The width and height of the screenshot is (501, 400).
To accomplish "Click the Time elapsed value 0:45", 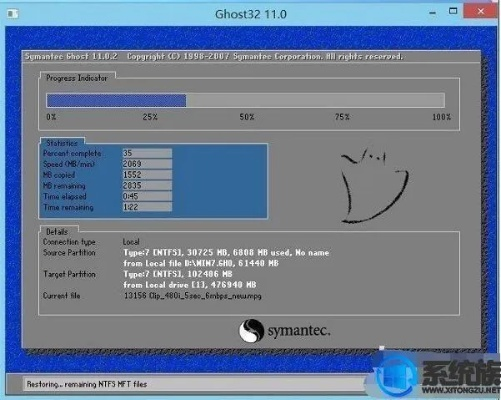I will coord(147,196).
